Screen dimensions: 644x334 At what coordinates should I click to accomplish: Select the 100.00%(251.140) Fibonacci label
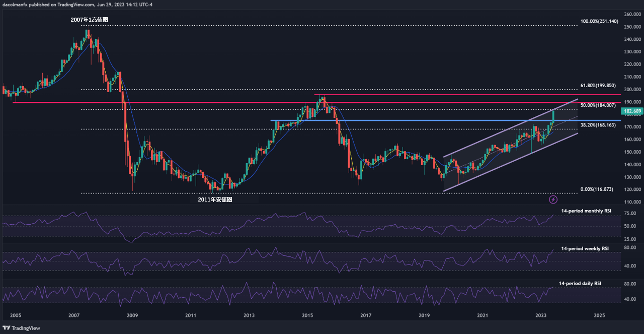[598, 22]
